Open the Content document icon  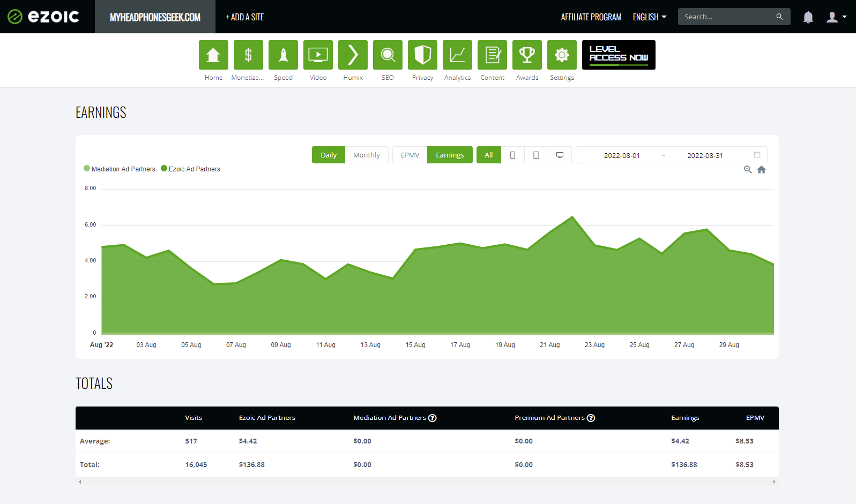(492, 55)
